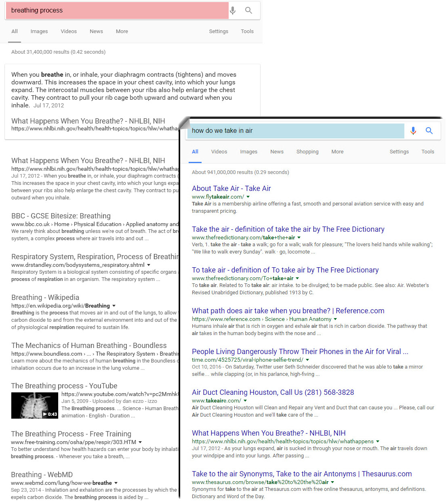This screenshot has height=503, width=448.
Task: Expand dropdown arrow next to en.wikipedia.org/wiki/Breathing
Action: tap(114, 306)
